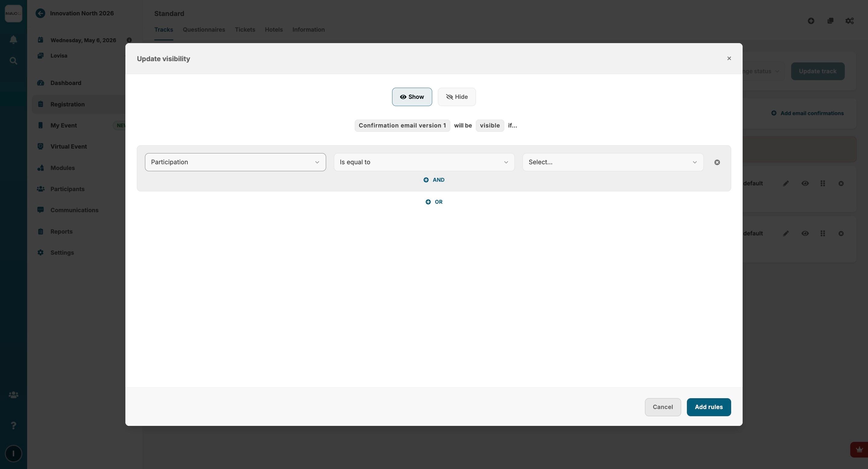Open search using the magnifier icon
This screenshot has width=868, height=469.
[13, 61]
